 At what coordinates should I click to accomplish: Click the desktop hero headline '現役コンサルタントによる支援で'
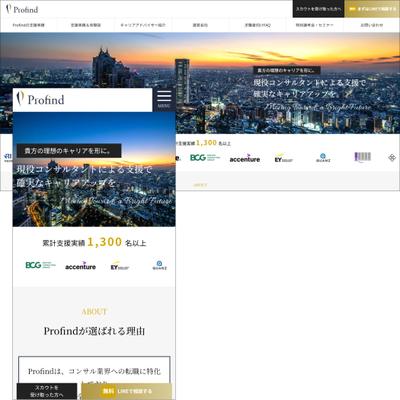[310, 83]
